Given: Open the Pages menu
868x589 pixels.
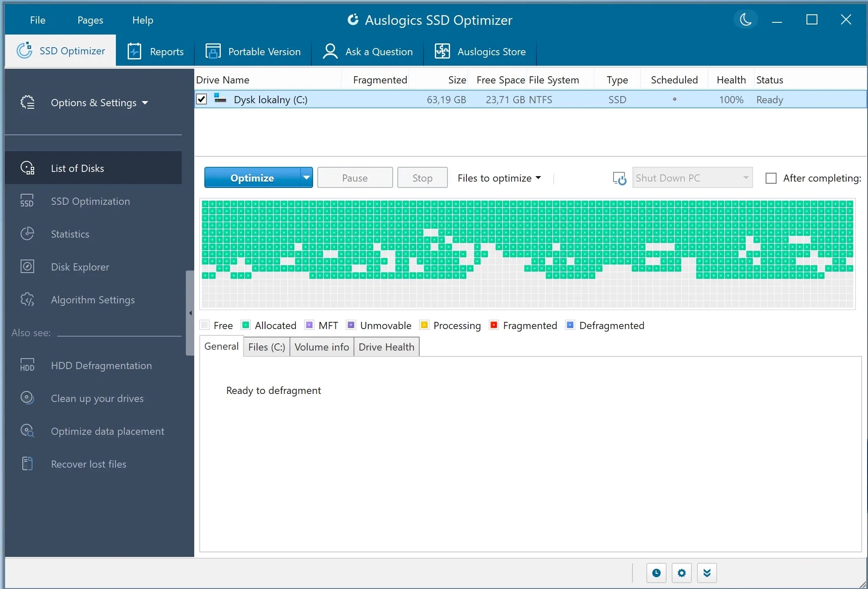Looking at the screenshot, I should [90, 20].
